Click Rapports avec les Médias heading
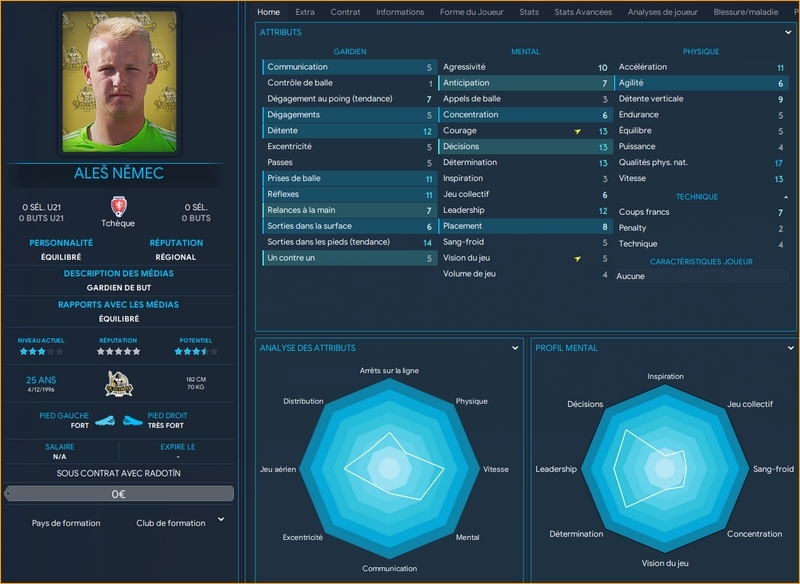Image resolution: width=800 pixels, height=584 pixels. point(118,304)
